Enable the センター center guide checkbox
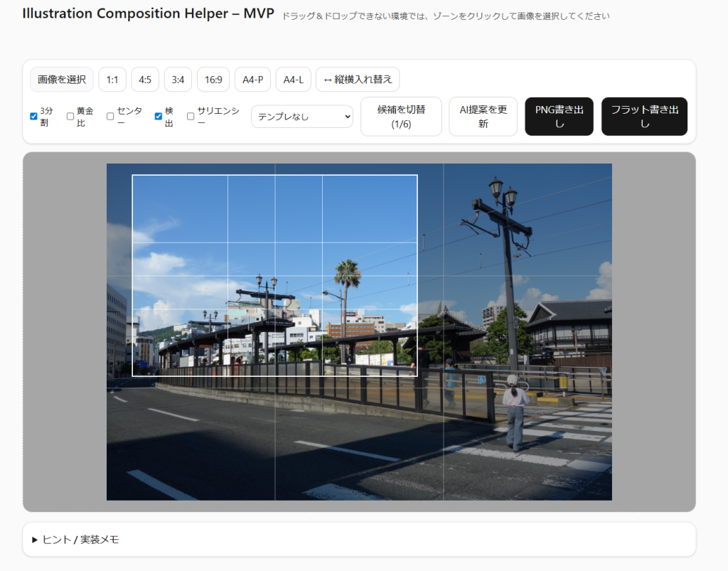728x571 pixels. pyautogui.click(x=110, y=117)
